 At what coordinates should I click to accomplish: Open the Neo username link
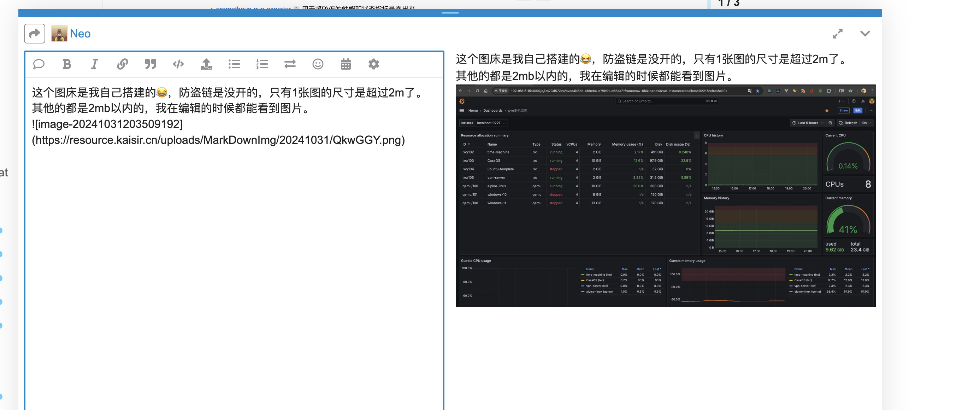[80, 34]
